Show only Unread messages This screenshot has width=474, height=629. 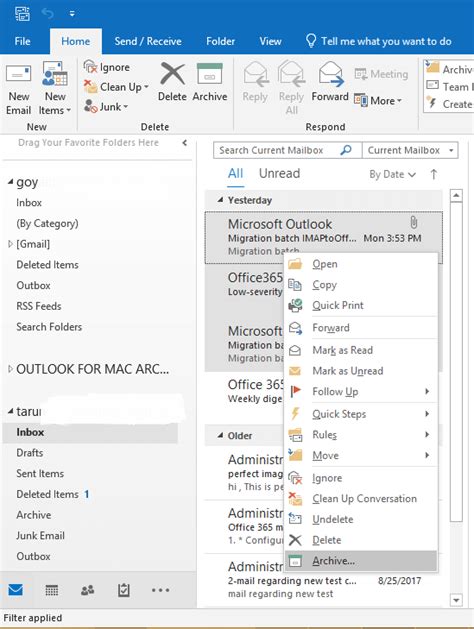280,173
